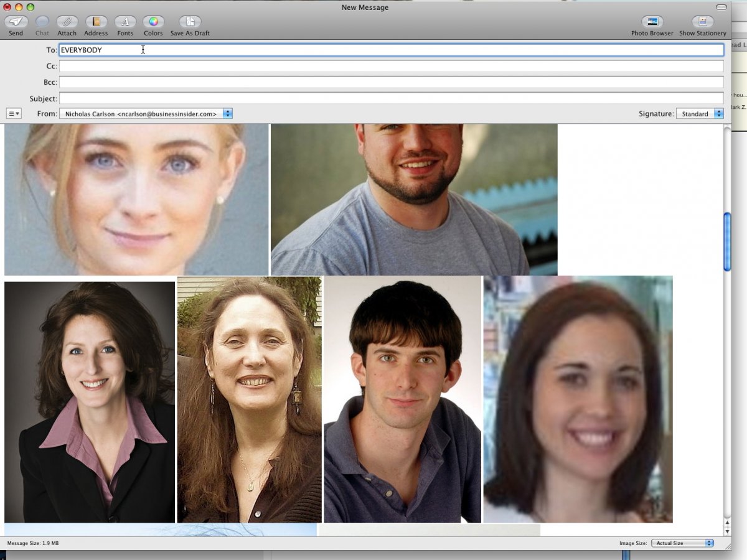Click into the Cc field
Screen dimensions: 747x560
(x=391, y=66)
